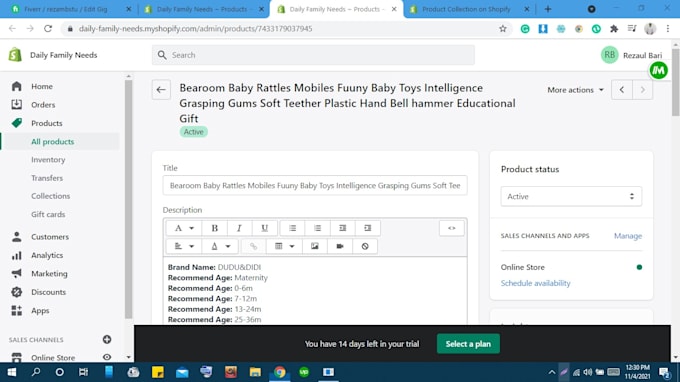
Task: Click the product Title input field
Action: [x=315, y=186]
